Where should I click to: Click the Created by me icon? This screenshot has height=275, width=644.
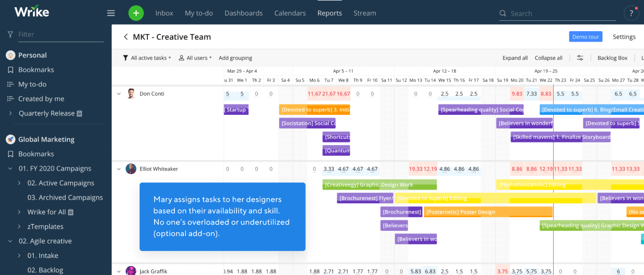tap(10, 99)
